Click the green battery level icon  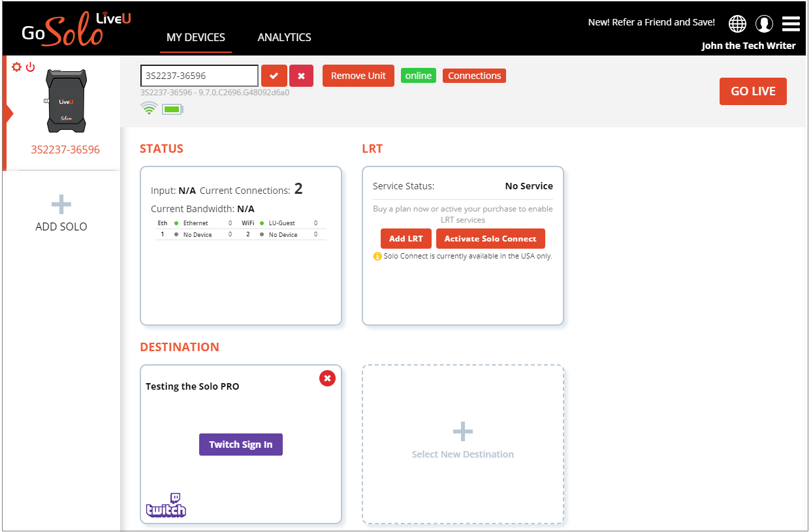click(x=173, y=109)
